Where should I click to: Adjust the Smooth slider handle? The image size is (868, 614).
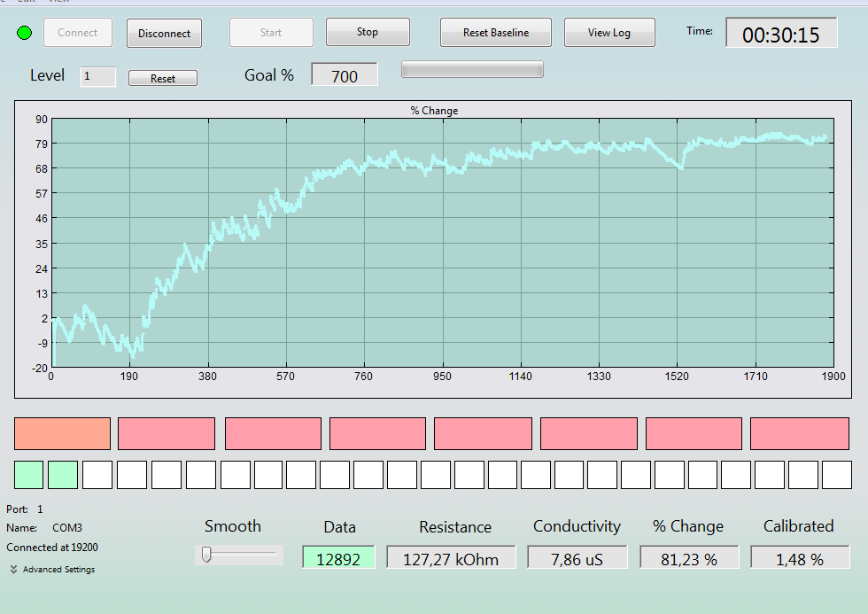(x=206, y=555)
